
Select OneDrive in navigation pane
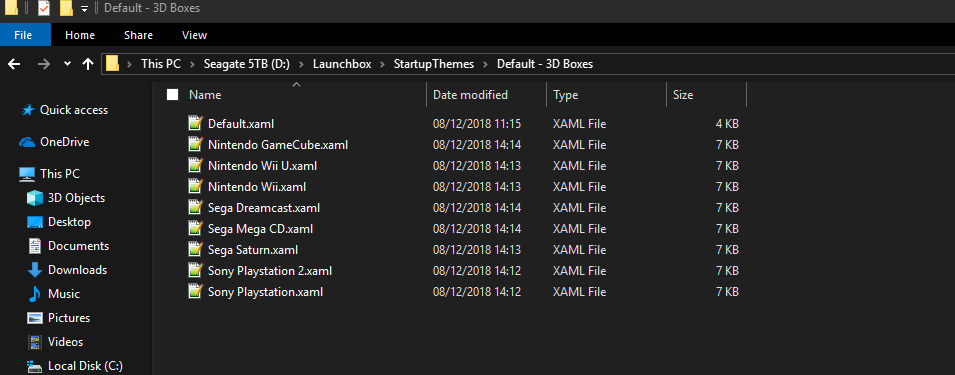(65, 142)
